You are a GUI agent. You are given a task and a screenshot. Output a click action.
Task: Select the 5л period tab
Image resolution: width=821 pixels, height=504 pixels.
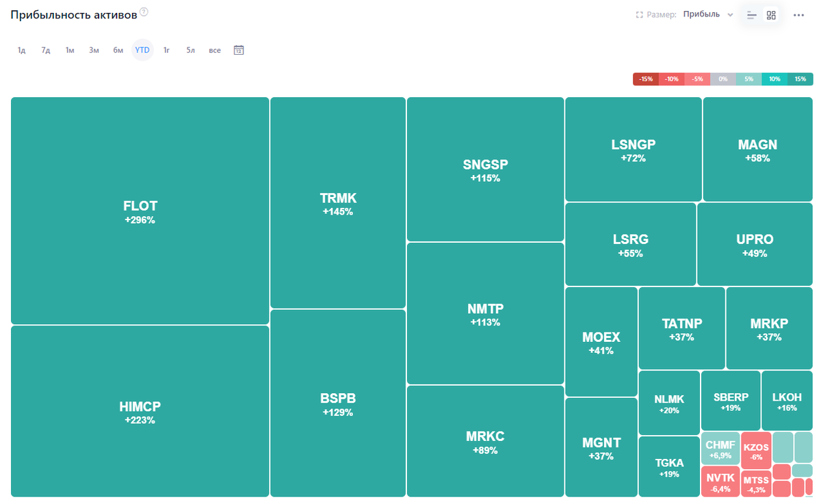(190, 50)
